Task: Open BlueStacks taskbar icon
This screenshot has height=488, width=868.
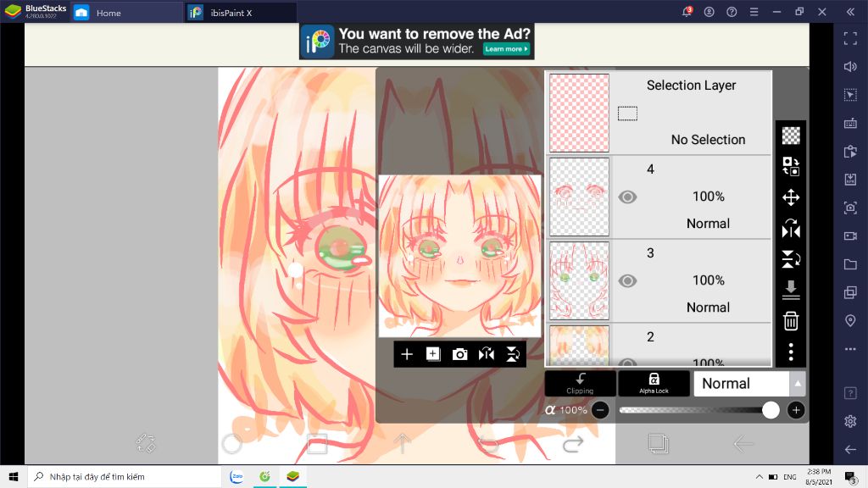Action: coord(292,476)
